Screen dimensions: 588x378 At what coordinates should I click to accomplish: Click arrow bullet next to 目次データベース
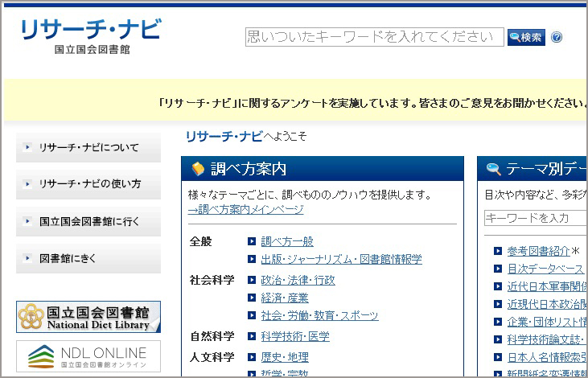tap(498, 269)
